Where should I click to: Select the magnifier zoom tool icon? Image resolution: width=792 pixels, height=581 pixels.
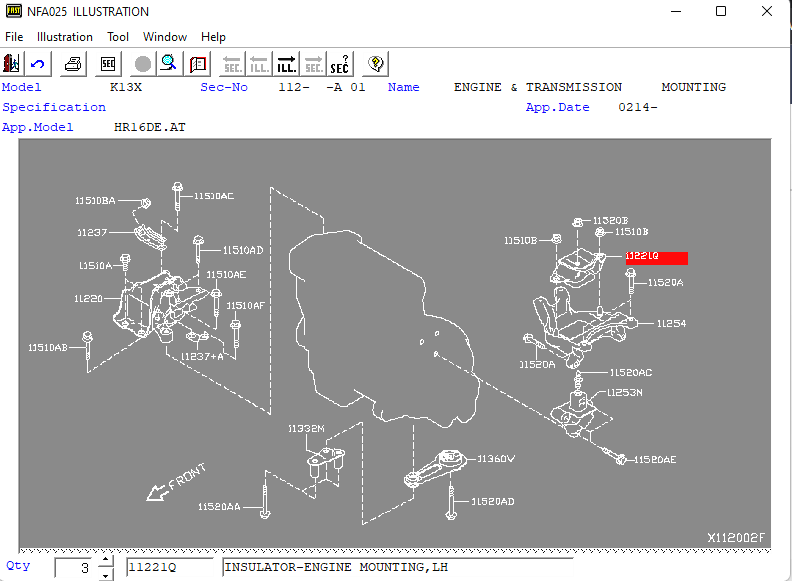(169, 64)
